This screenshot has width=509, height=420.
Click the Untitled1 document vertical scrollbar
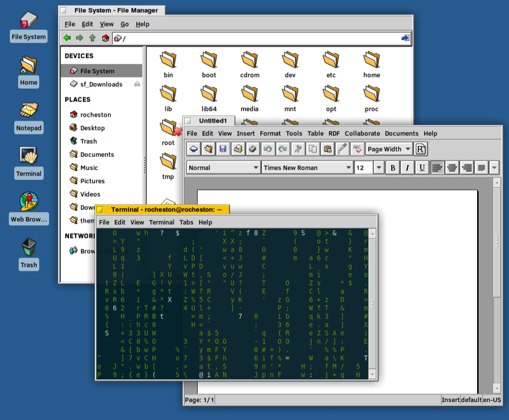tap(497, 286)
